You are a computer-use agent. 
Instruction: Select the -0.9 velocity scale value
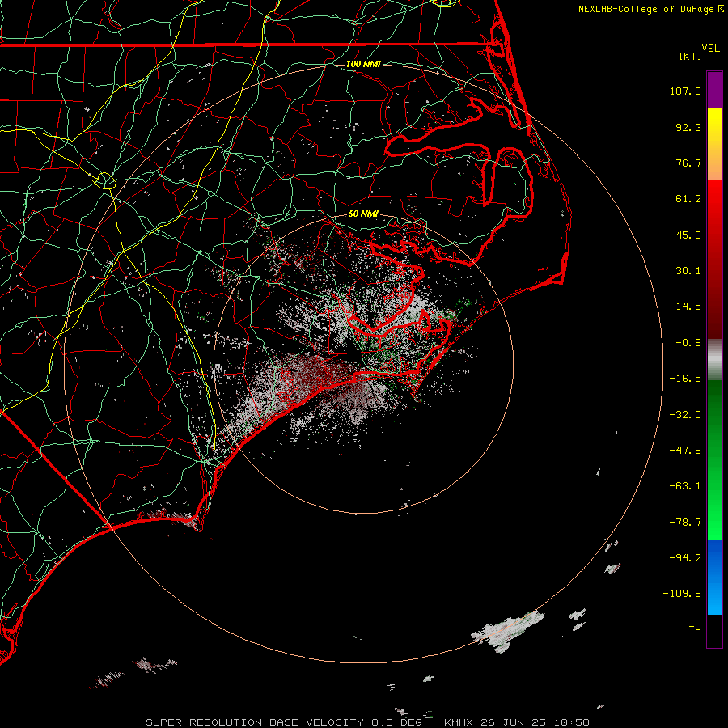click(x=688, y=343)
